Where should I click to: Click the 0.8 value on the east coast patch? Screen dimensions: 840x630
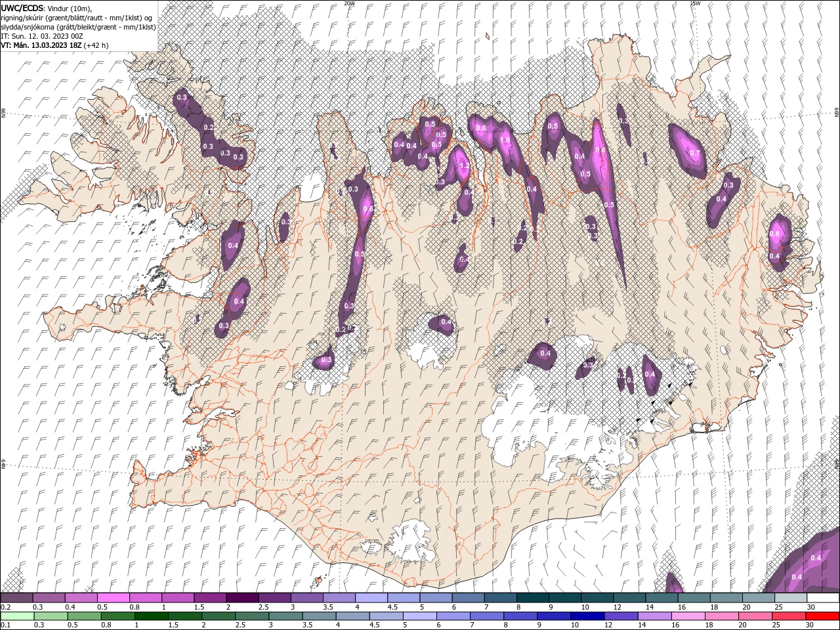point(774,234)
